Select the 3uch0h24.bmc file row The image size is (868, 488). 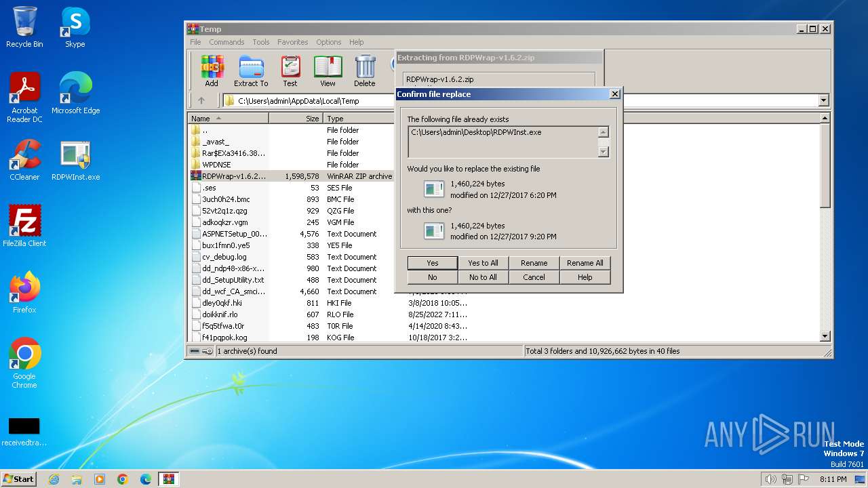tap(292, 199)
